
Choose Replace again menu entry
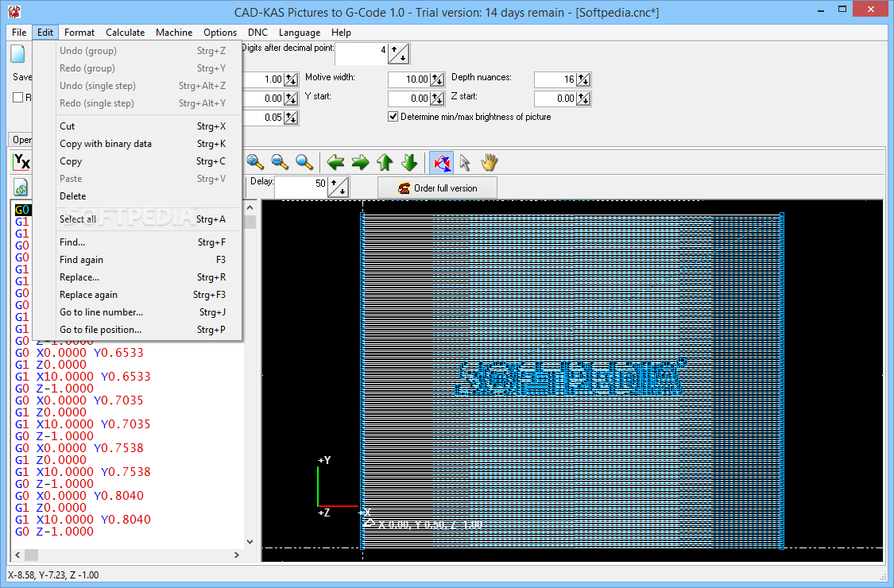[x=137, y=295]
